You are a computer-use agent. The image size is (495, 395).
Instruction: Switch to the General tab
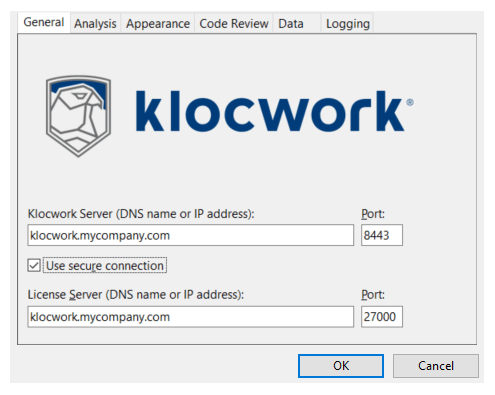point(44,23)
